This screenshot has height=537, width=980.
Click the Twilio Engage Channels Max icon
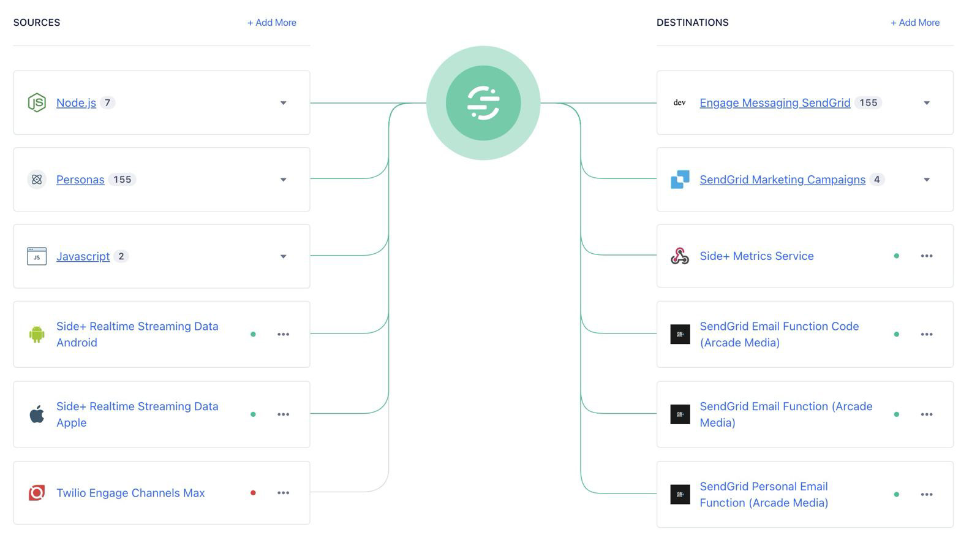(37, 493)
